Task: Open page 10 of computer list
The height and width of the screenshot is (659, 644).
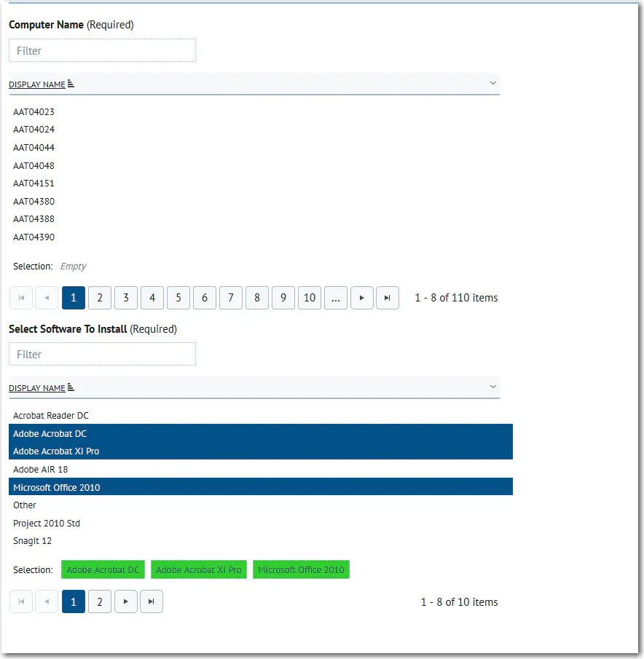Action: pos(310,298)
